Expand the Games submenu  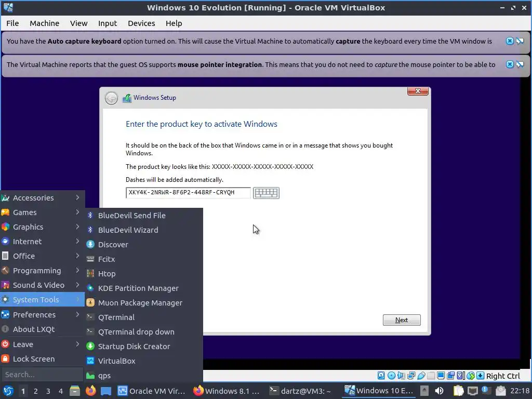(42, 212)
